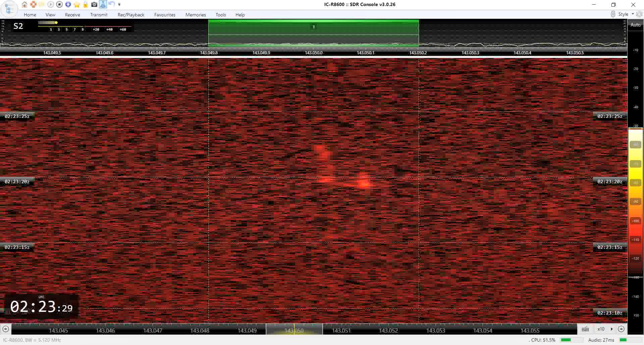Click the padlock lock icon
Image resolution: width=644 pixels, height=345 pixels.
point(86,4)
